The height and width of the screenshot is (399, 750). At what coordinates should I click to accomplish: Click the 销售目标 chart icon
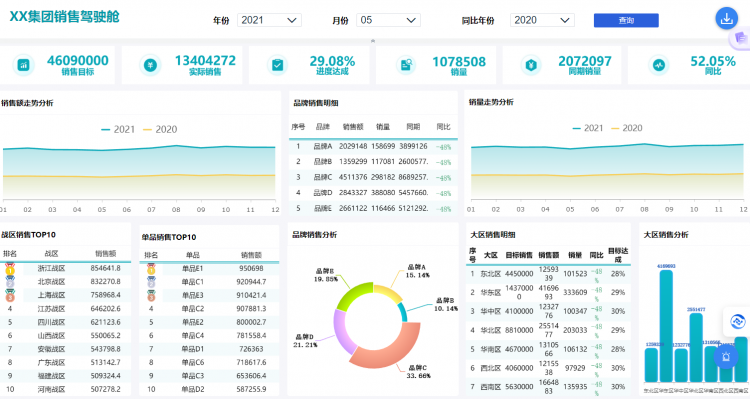pos(23,65)
